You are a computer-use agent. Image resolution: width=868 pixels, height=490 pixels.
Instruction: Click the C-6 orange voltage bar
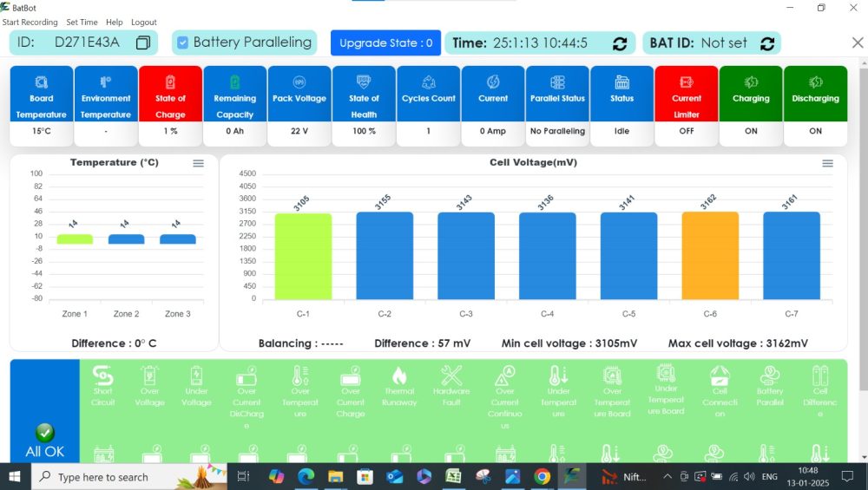click(710, 256)
